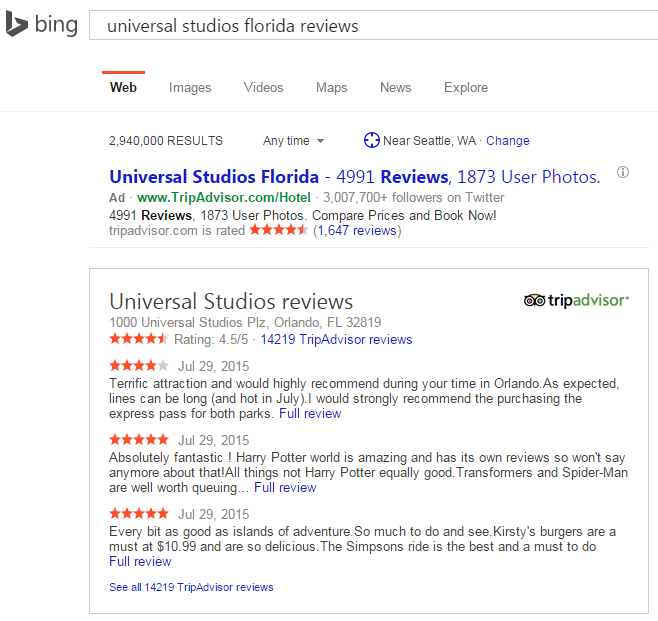Click the ad's orange star rating

279,230
